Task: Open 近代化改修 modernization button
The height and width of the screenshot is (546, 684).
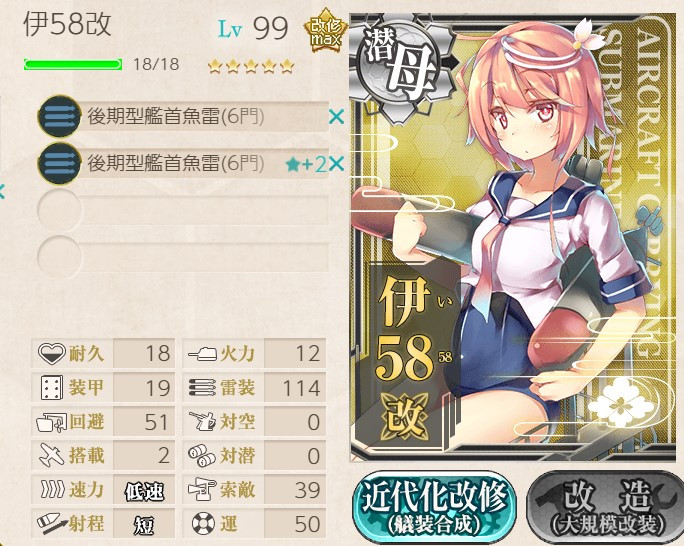Action: pyautogui.click(x=434, y=508)
